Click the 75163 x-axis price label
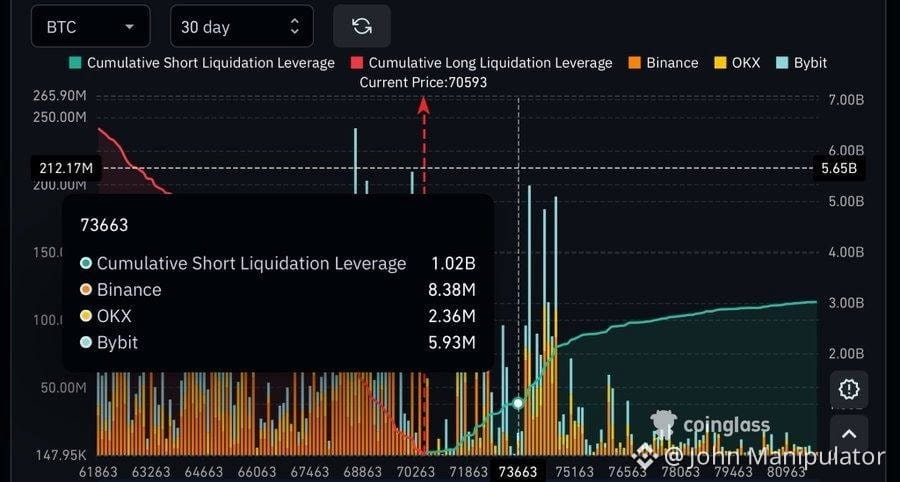The image size is (900, 482). pyautogui.click(x=575, y=472)
